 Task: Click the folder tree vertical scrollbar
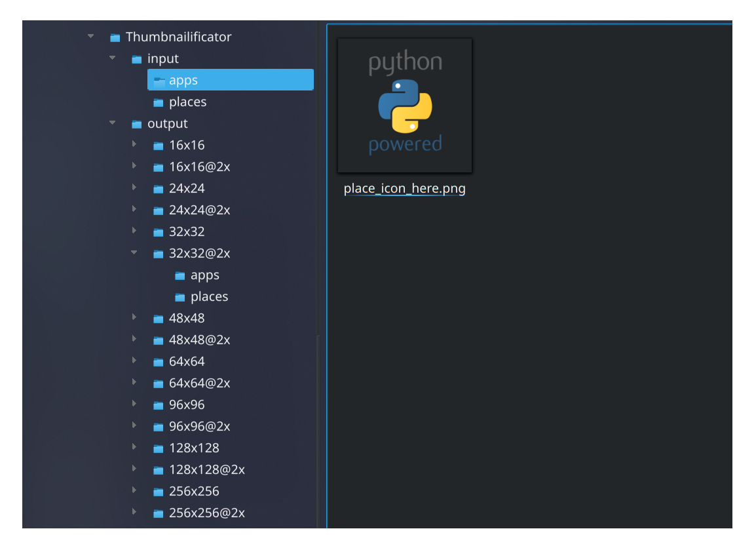pos(318,431)
